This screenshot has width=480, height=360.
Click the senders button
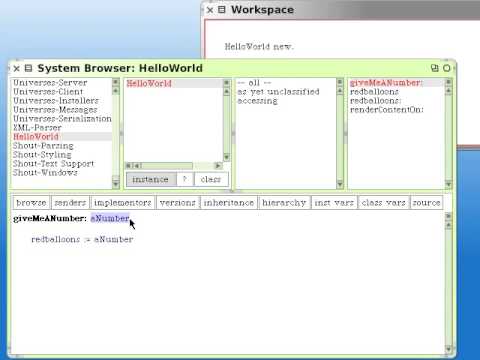point(70,202)
